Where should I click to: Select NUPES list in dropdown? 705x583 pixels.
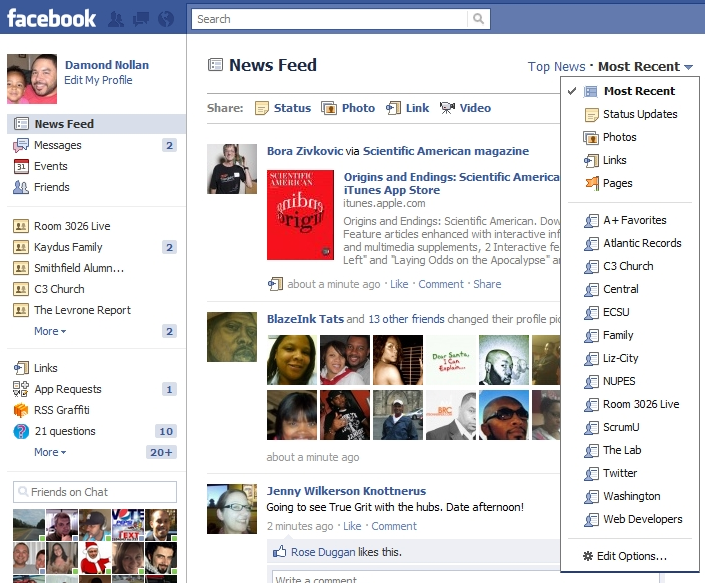coord(630,381)
